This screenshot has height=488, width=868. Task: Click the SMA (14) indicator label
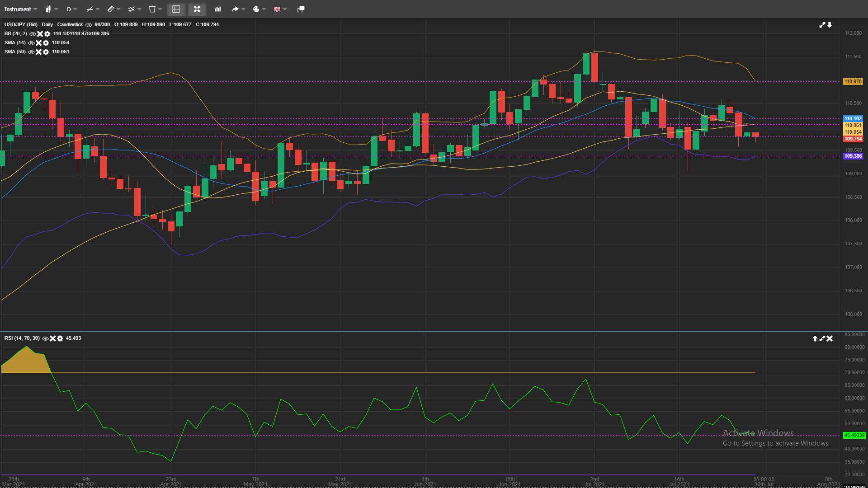point(15,42)
